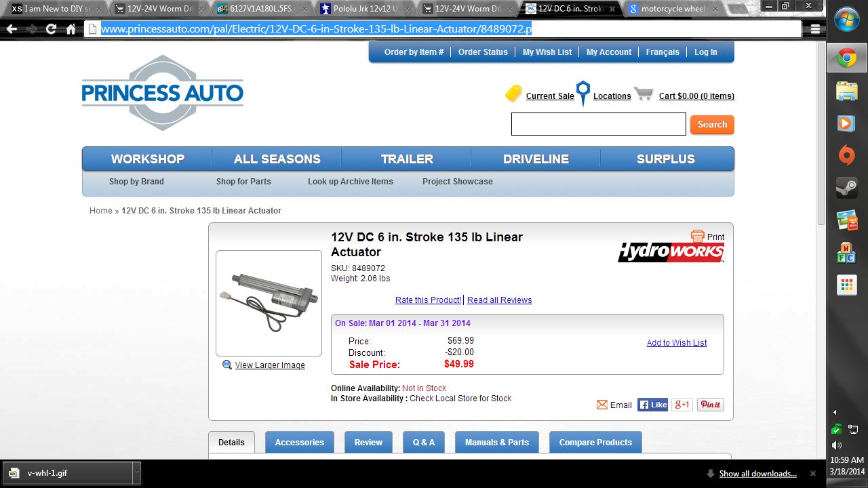Click the shopping cart icon
The height and width of the screenshot is (488, 868).
(x=644, y=94)
